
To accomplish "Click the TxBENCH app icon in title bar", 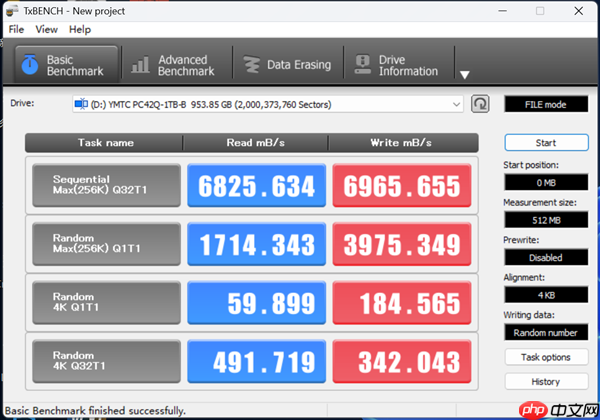I will pyautogui.click(x=12, y=9).
